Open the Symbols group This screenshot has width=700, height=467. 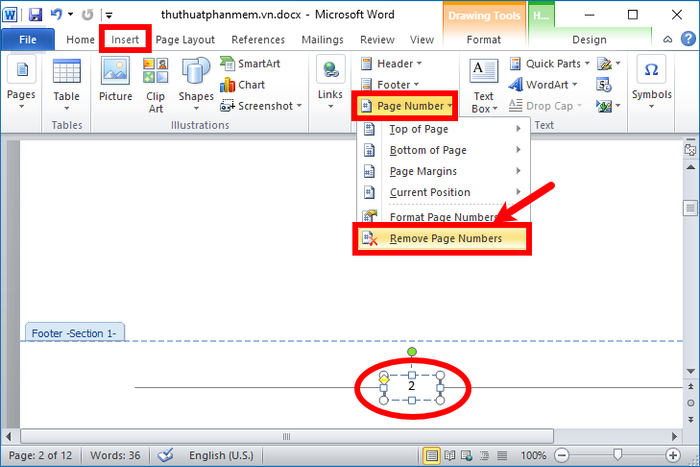pyautogui.click(x=651, y=83)
